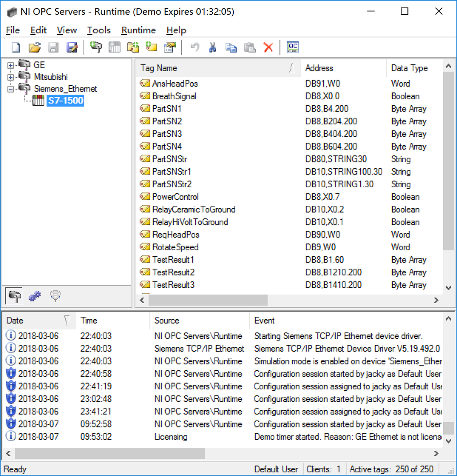Click the Save As floppy icon
Image resolution: width=457 pixels, height=476 pixels.
(72, 47)
